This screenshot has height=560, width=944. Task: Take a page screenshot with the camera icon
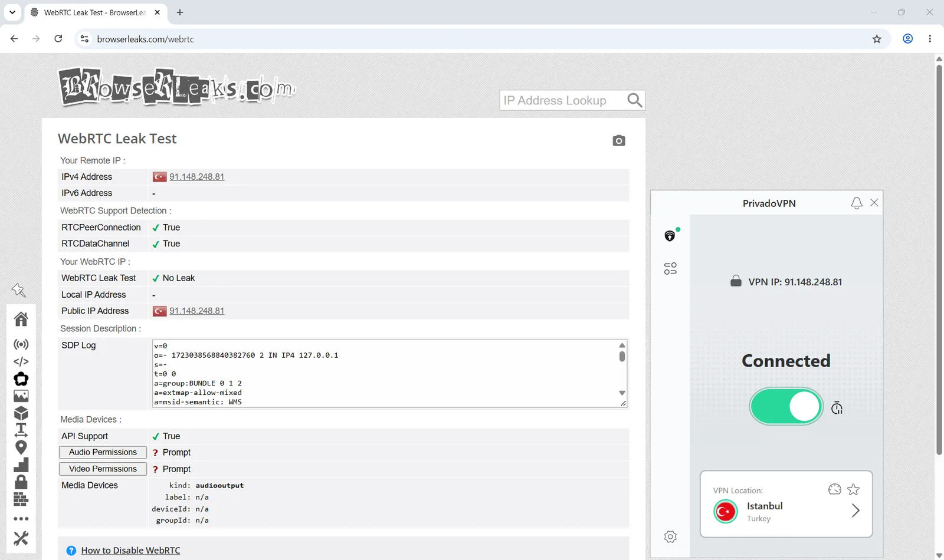tap(619, 140)
